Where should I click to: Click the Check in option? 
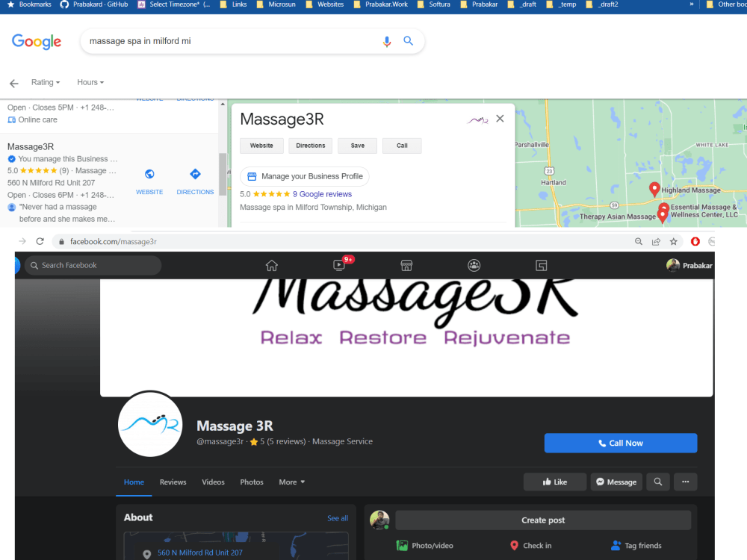pos(530,546)
